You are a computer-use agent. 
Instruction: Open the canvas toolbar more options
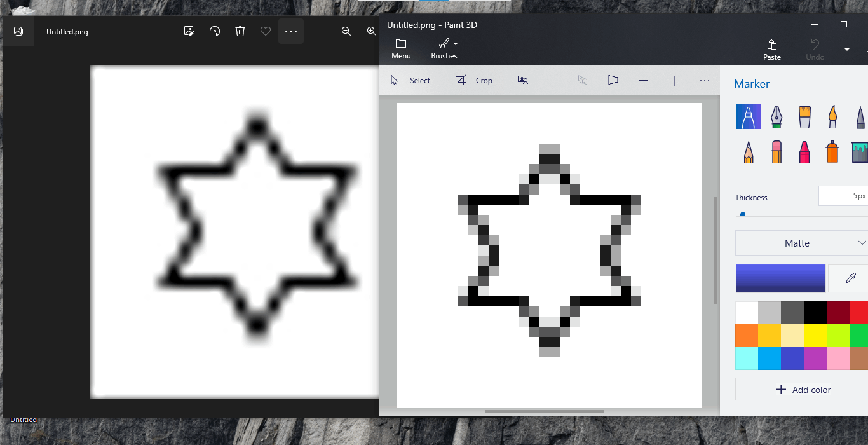pyautogui.click(x=705, y=81)
